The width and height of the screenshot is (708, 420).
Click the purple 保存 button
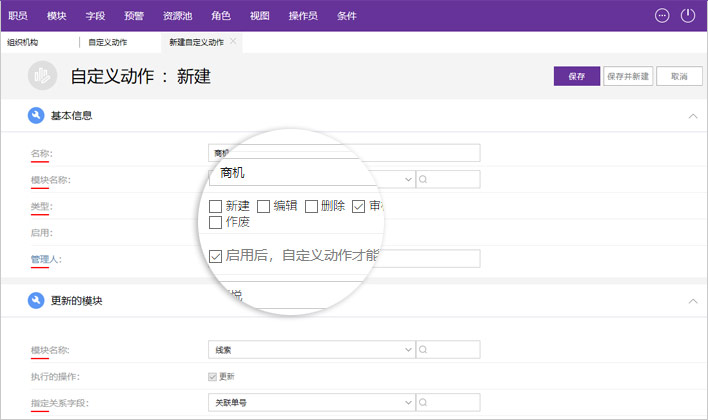click(576, 76)
